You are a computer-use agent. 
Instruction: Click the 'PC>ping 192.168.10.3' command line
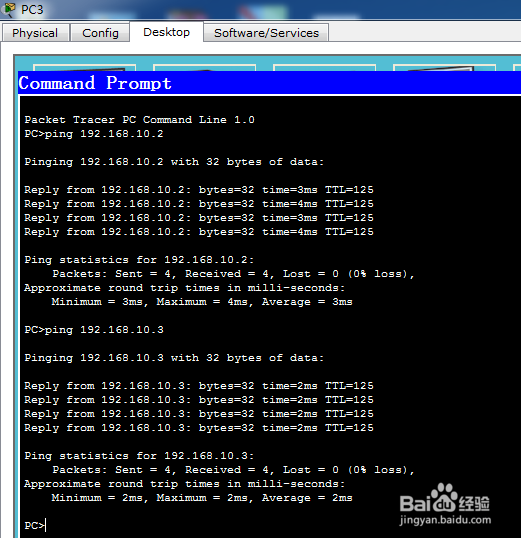coord(94,329)
